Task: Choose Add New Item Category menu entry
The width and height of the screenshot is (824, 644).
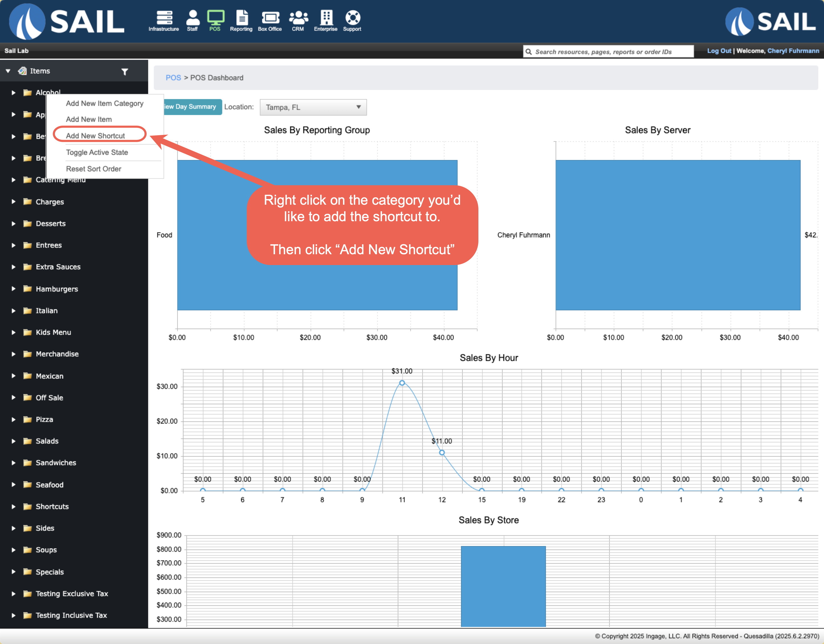Action: pos(105,103)
